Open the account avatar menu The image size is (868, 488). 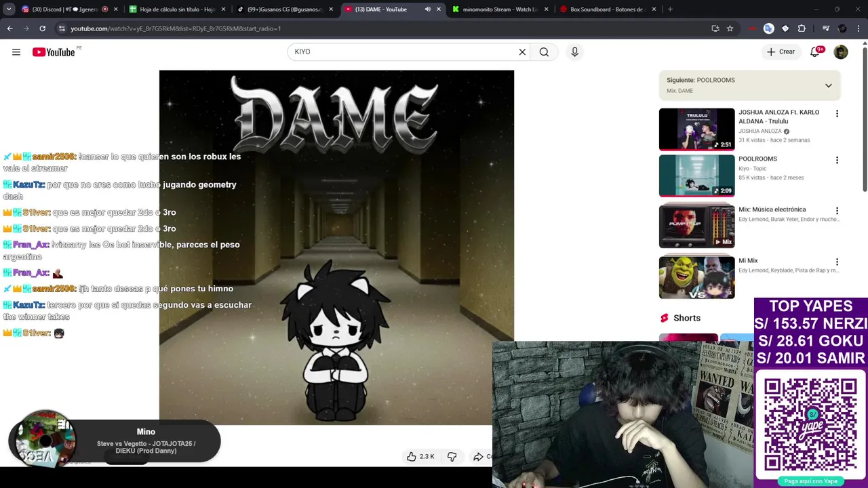coord(841,52)
